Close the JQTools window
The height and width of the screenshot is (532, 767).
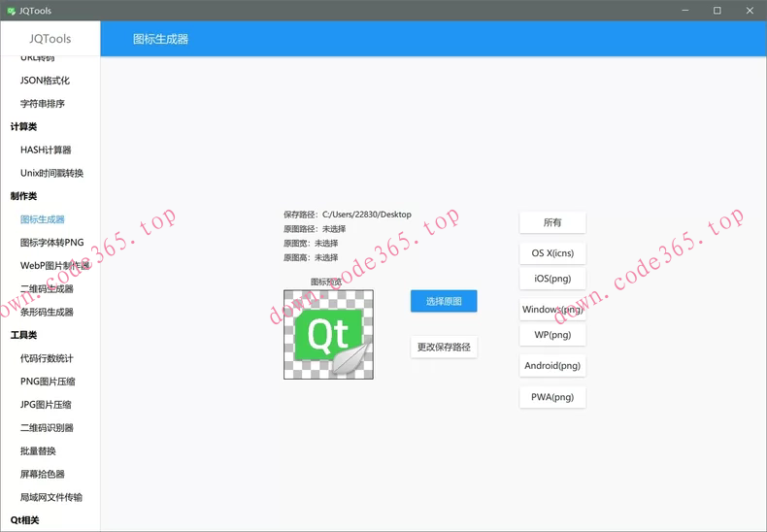[750, 11]
